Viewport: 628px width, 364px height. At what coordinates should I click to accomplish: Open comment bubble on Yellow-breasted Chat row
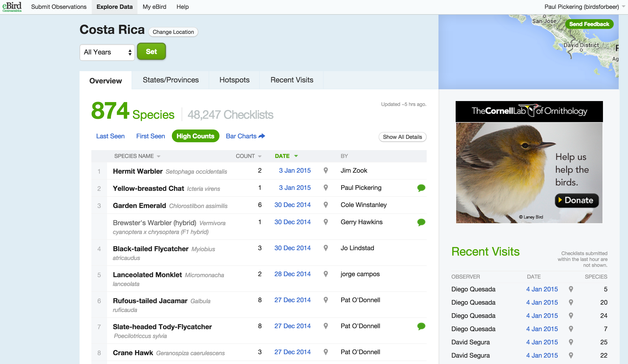pyautogui.click(x=421, y=188)
